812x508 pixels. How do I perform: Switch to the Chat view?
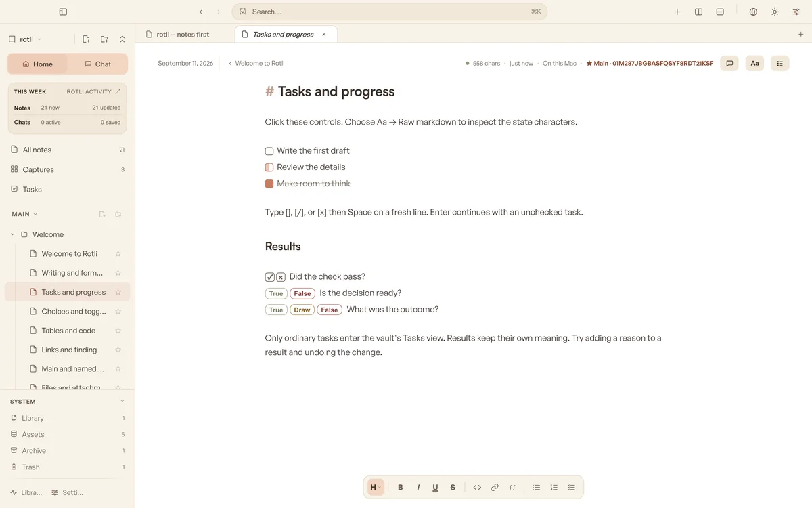[x=97, y=64]
